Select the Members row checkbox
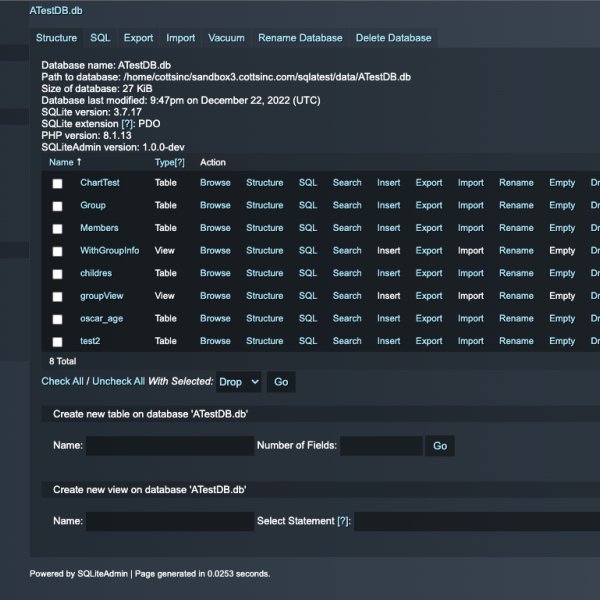Image resolution: width=600 pixels, height=600 pixels. [x=57, y=229]
